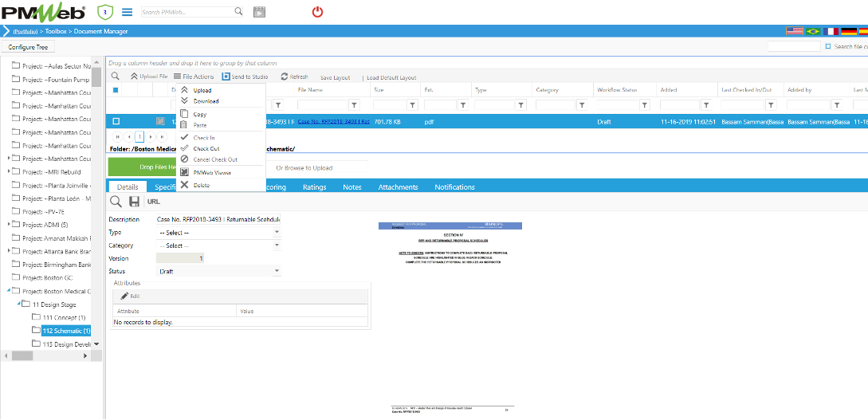
Task: Switch language with the US flag
Action: (x=795, y=31)
